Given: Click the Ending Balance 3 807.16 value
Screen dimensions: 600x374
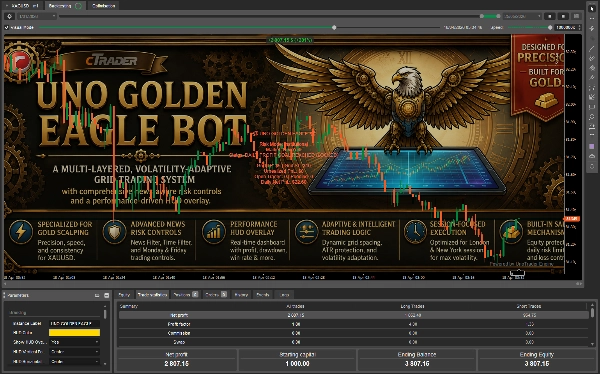Looking at the screenshot, I should 417,364.
